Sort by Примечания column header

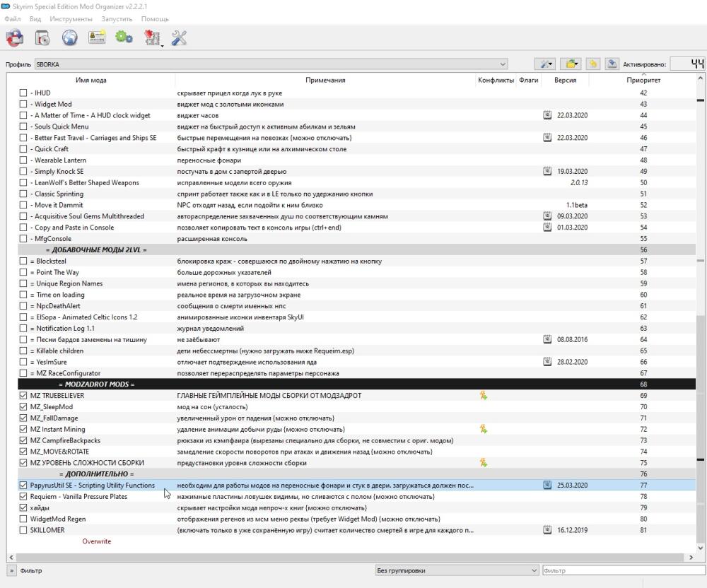click(x=325, y=80)
